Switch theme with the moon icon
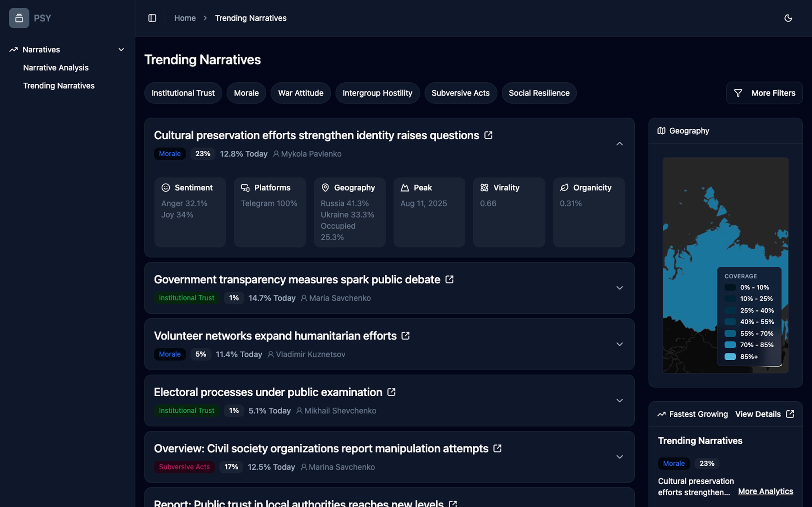The image size is (812, 507). point(788,18)
